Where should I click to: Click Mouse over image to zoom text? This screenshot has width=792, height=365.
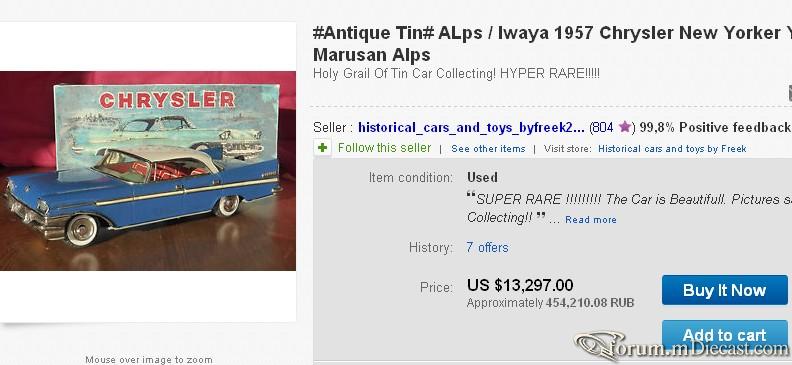coord(148,359)
